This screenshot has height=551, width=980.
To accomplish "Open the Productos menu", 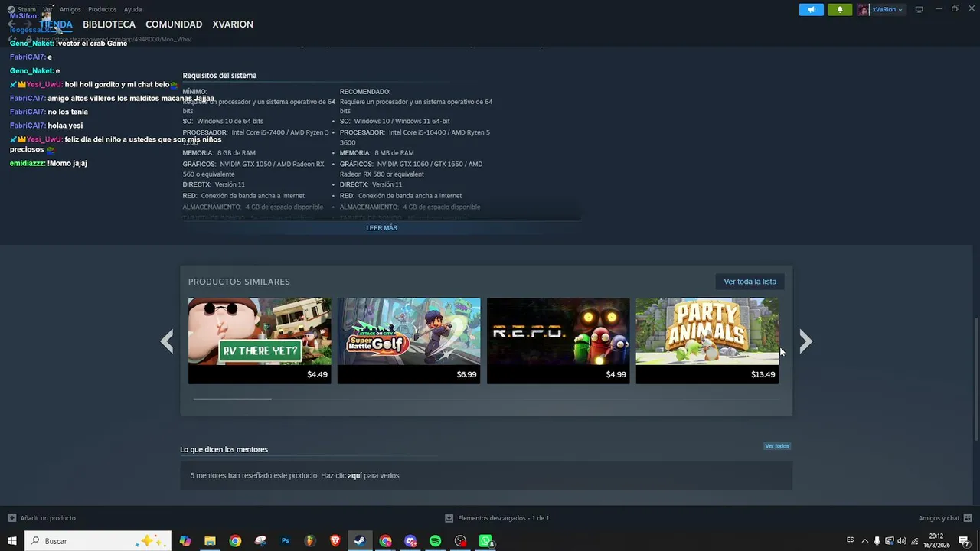I will coord(103,10).
